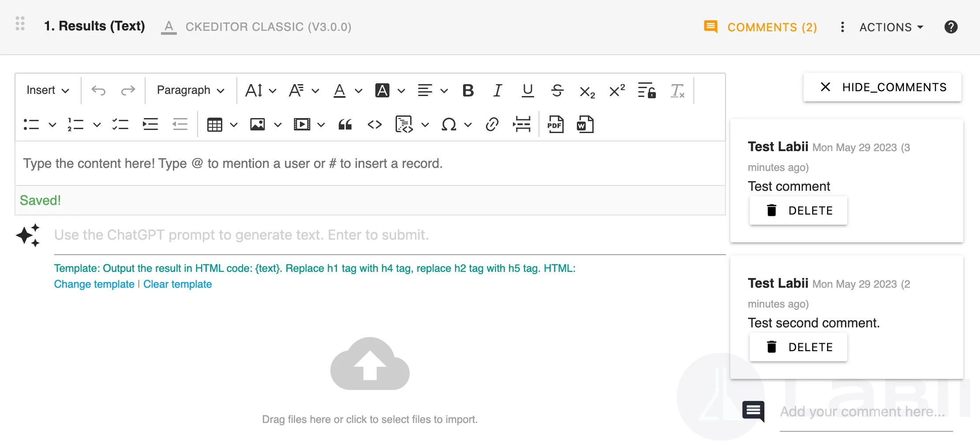Open the Paragraph heading dropdown
The width and height of the screenshot is (980, 445).
[191, 91]
